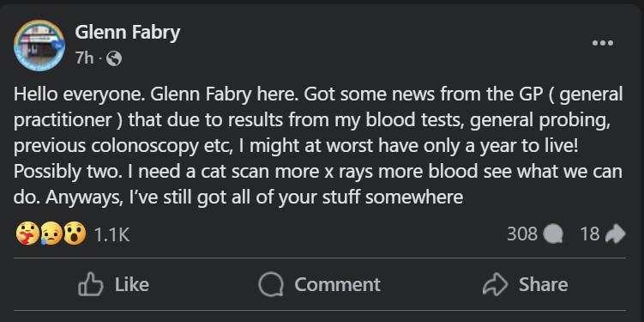644x322 pixels.
Task: Open the 308 comments count
Action: click(x=522, y=234)
